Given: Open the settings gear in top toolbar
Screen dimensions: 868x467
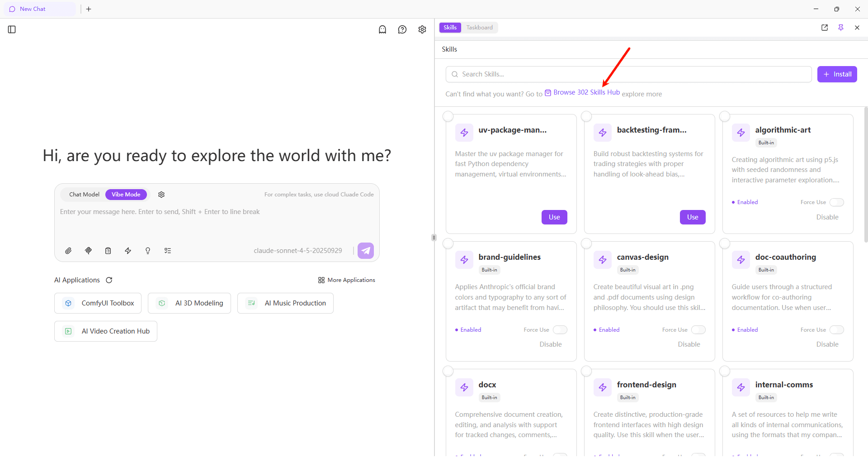Looking at the screenshot, I should 422,29.
